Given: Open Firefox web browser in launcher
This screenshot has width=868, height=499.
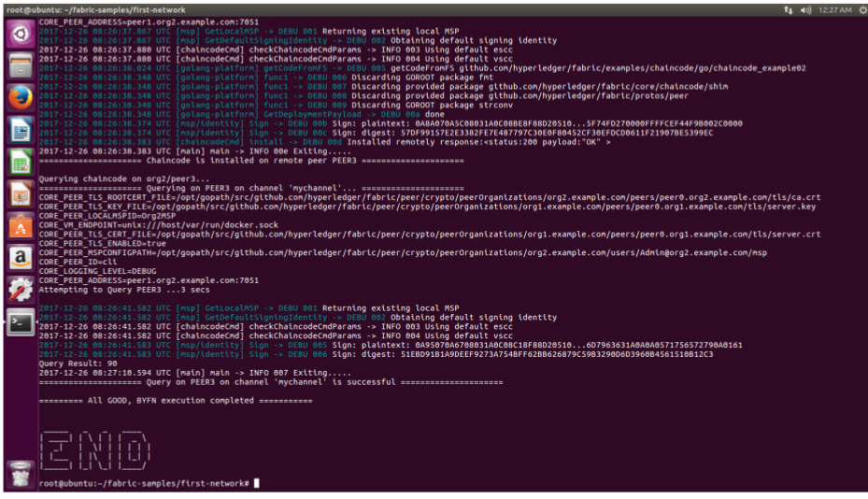Looking at the screenshot, I should (x=21, y=98).
